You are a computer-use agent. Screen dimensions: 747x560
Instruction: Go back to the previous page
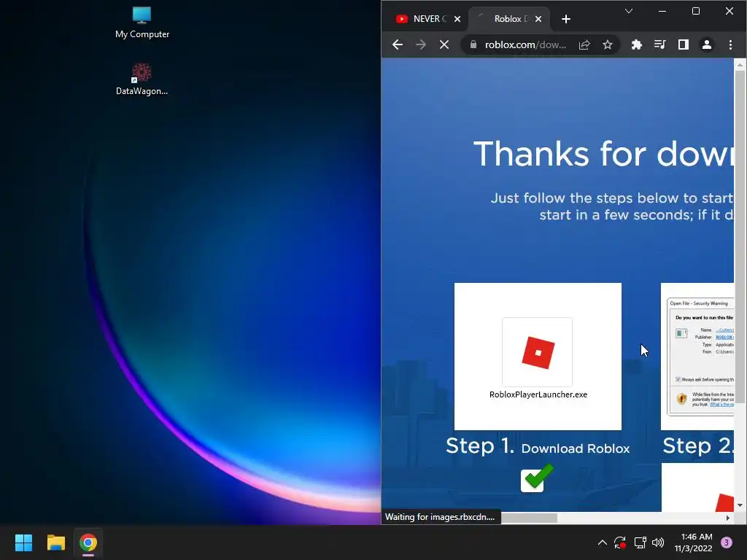tap(398, 44)
